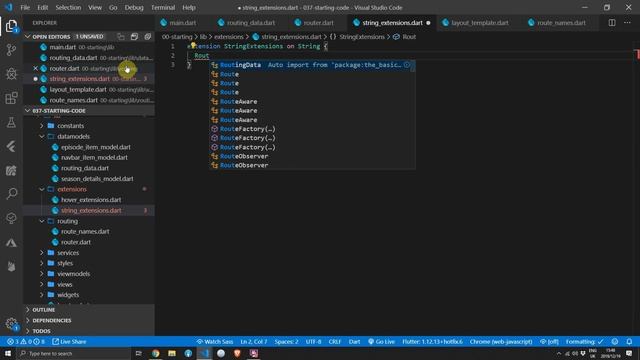Open File Explorer from the taskbar

(172, 353)
